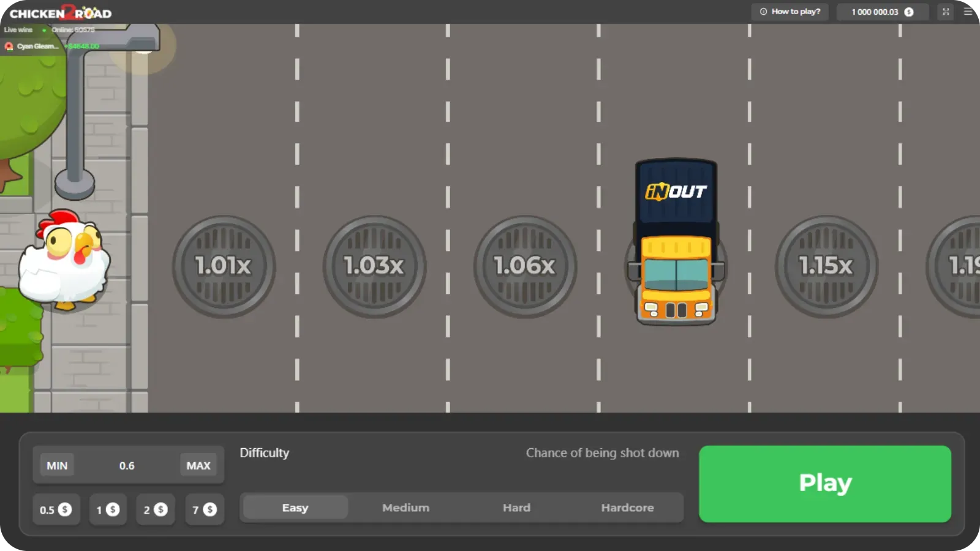Image resolution: width=980 pixels, height=551 pixels.
Task: Click the Difficulty label
Action: tap(265, 453)
